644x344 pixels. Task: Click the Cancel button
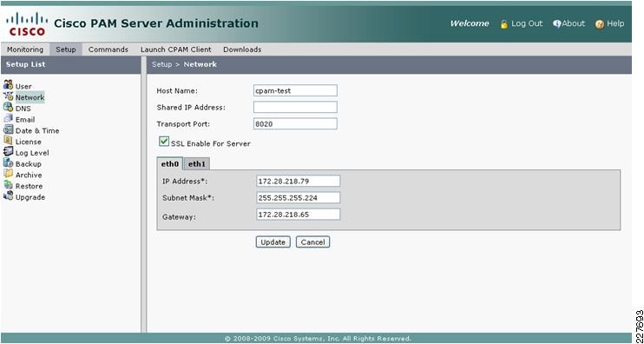tap(313, 242)
